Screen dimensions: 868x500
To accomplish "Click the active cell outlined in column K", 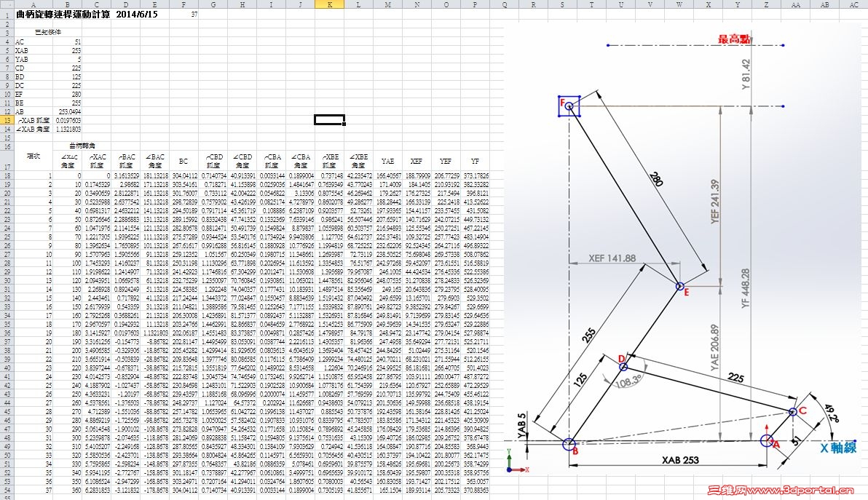I will coord(329,120).
